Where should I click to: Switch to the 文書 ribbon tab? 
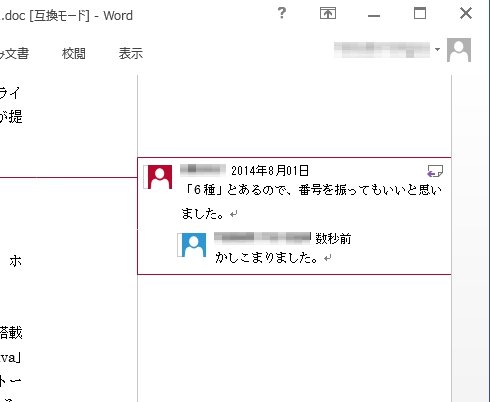pyautogui.click(x=14, y=53)
